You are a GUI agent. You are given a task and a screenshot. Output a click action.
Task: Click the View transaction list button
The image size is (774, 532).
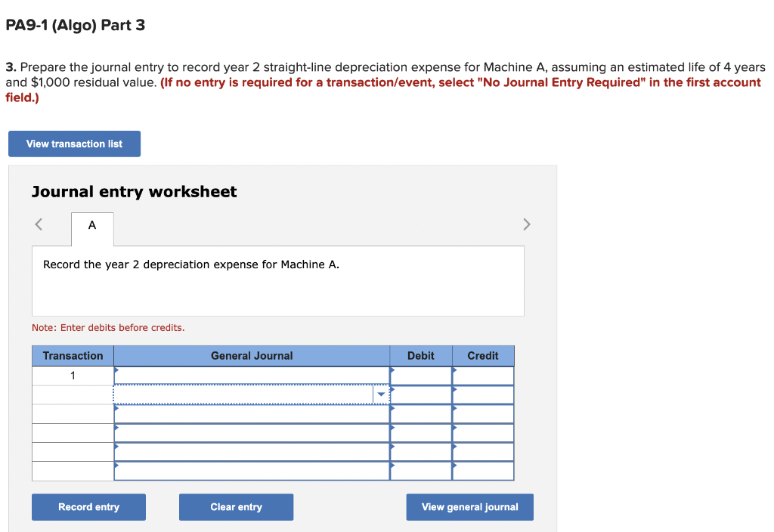tap(74, 144)
